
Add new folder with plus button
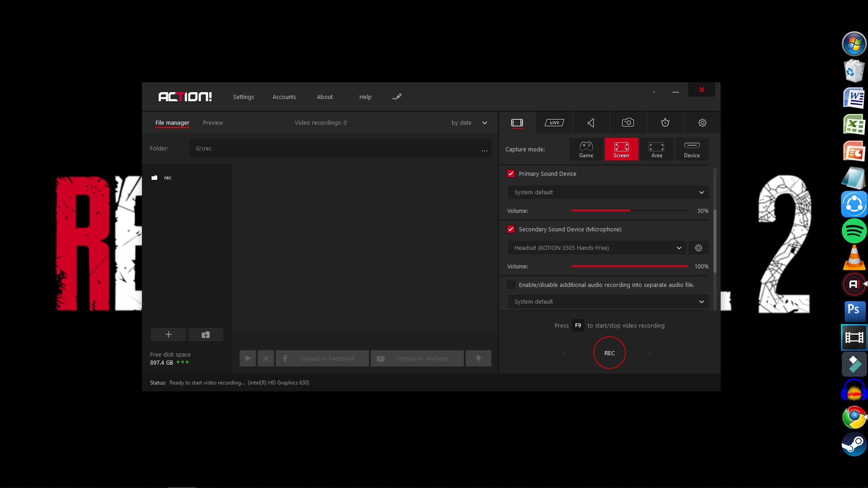pos(169,334)
